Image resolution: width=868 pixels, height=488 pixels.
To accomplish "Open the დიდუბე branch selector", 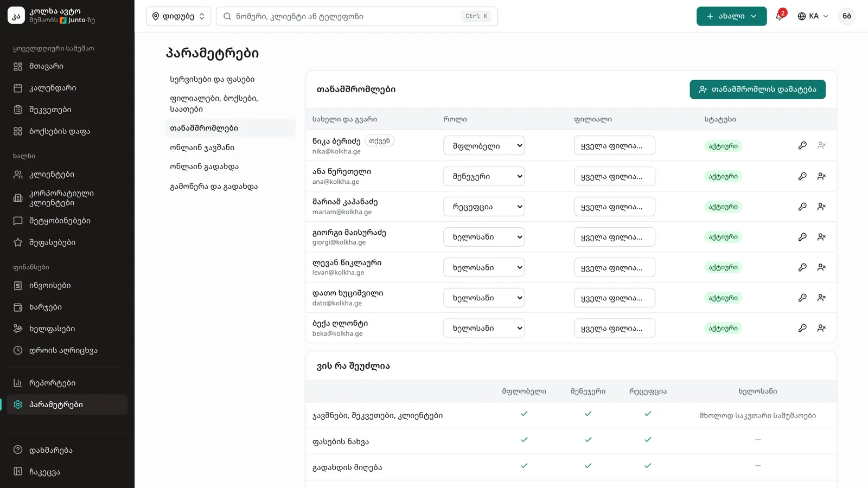I will point(178,16).
